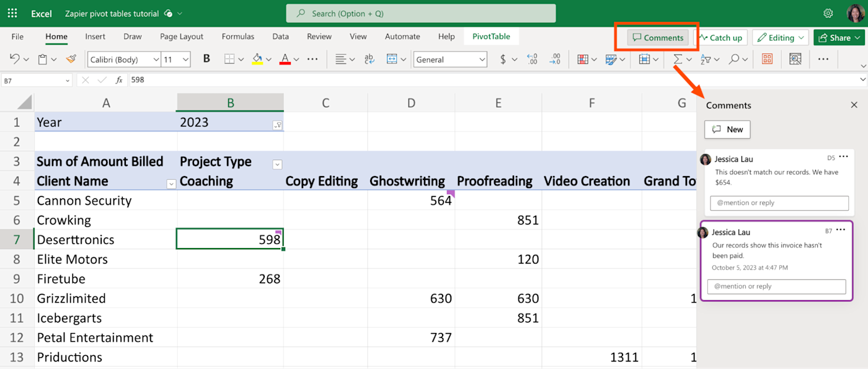Screen dimensions: 868x369
Task: Click the Wrap Text icon
Action: (x=370, y=60)
